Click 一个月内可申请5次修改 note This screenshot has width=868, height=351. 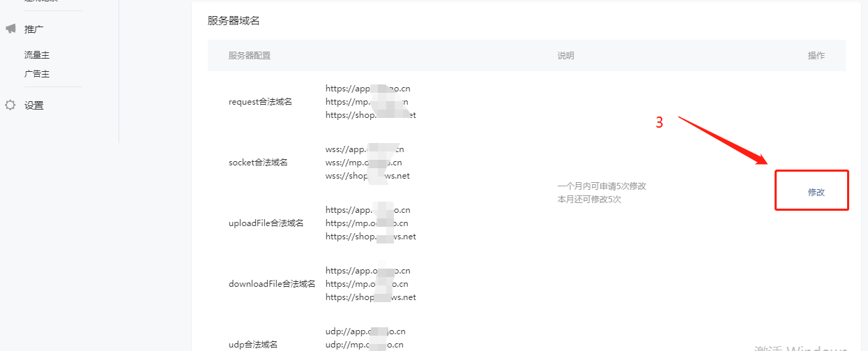602,186
